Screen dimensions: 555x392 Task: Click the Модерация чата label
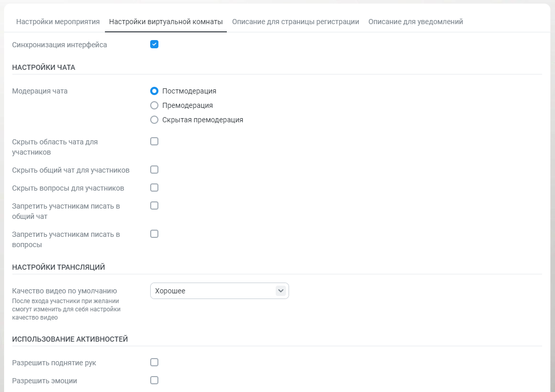pyautogui.click(x=40, y=91)
